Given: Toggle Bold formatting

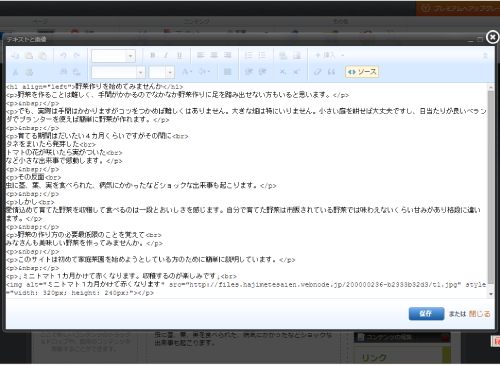Looking at the screenshot, I should coord(153,56).
